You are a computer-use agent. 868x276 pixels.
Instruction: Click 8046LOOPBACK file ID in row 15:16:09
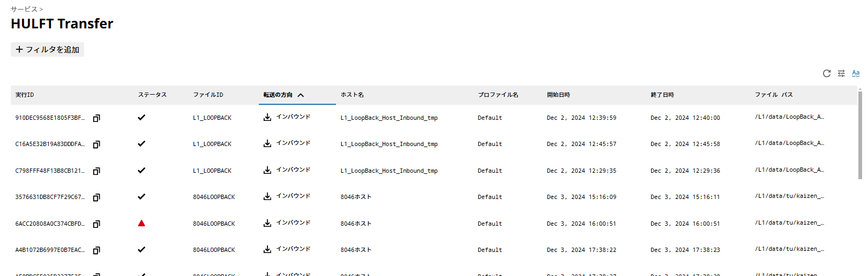[x=214, y=197]
